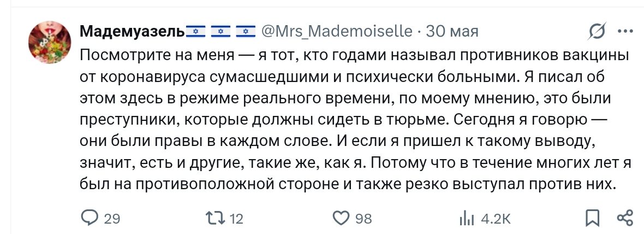Click the view count 4.2K
Viewport: 644px width, 234px height.
(496, 219)
